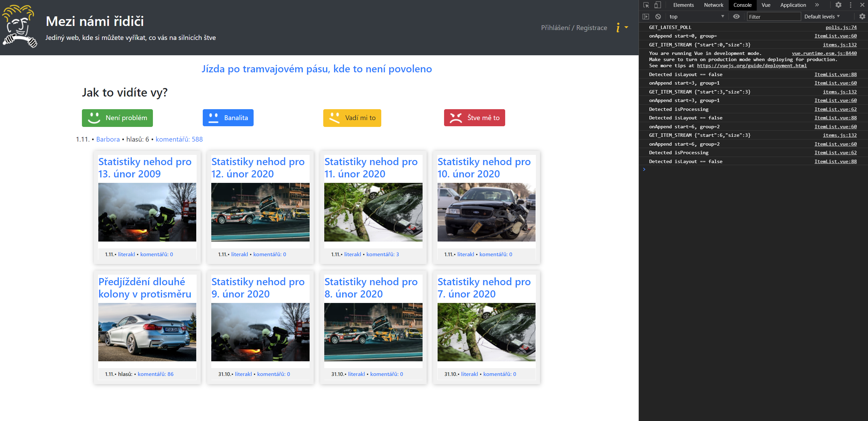The width and height of the screenshot is (868, 421).
Task: Switch to the Vue tab
Action: tap(766, 5)
